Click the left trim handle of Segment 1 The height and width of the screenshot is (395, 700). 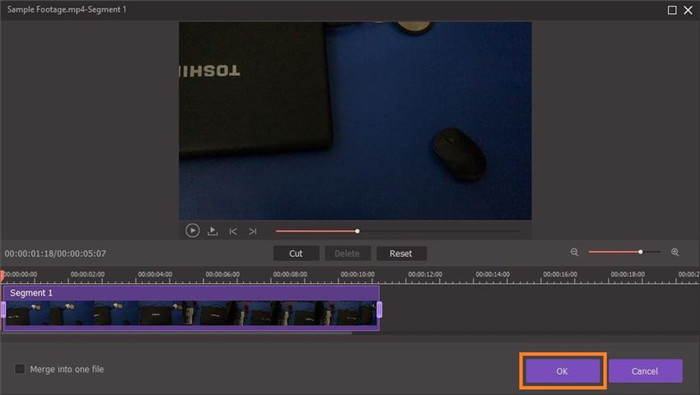[x=4, y=310]
